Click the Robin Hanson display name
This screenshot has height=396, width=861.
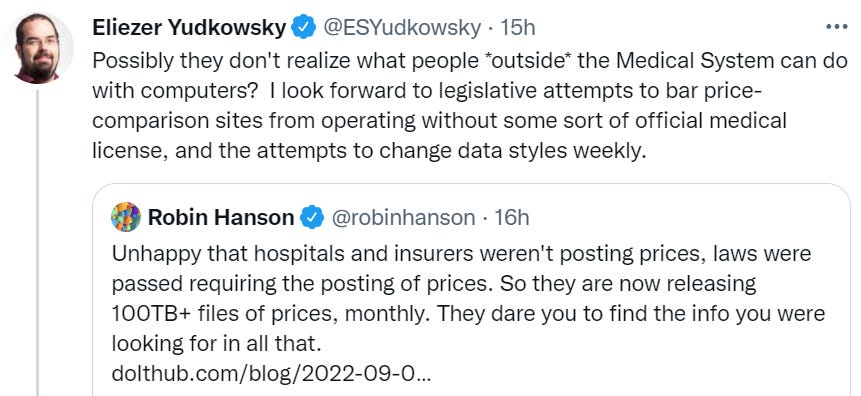click(x=221, y=217)
